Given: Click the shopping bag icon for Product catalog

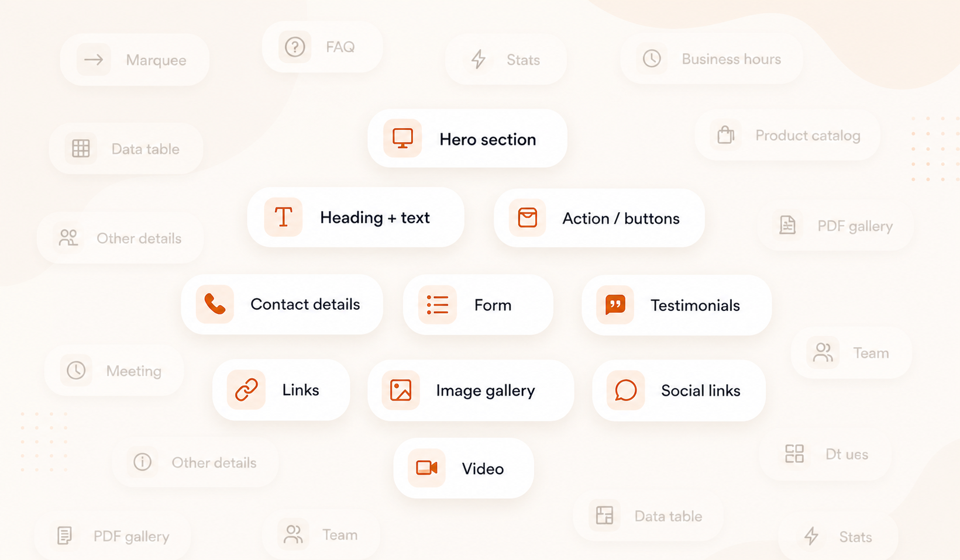Looking at the screenshot, I should [x=725, y=135].
